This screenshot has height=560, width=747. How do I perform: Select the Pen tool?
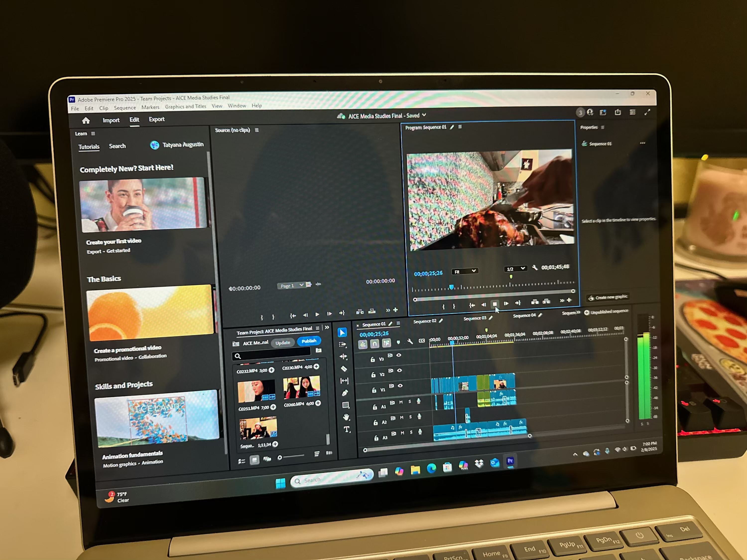(345, 392)
